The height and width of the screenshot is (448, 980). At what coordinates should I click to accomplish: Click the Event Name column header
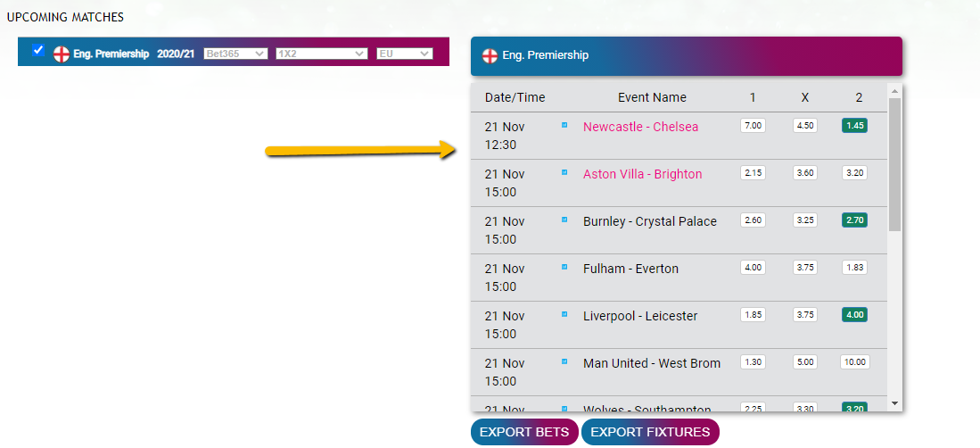coord(652,97)
